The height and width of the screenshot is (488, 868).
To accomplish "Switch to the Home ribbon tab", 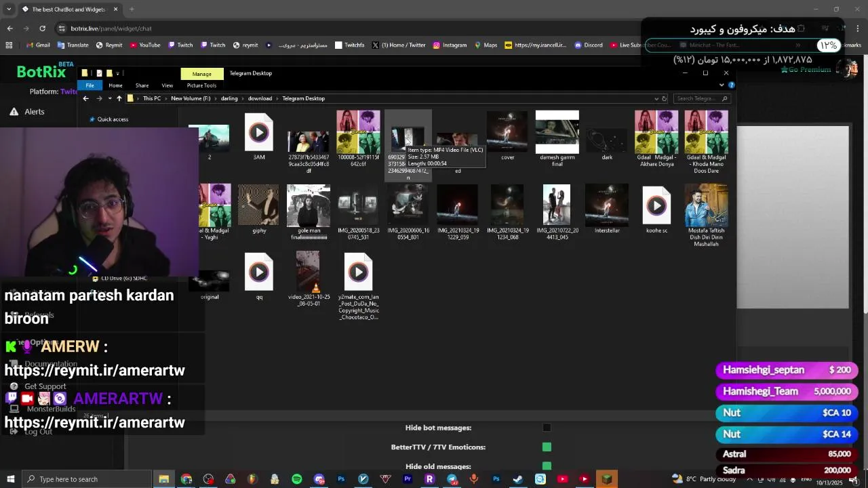I will click(115, 85).
